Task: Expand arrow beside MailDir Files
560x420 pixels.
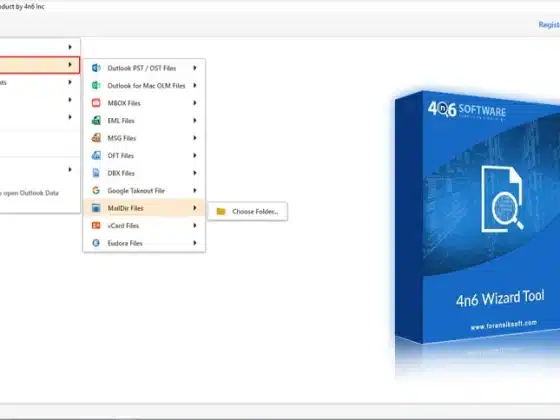Action: 195,208
